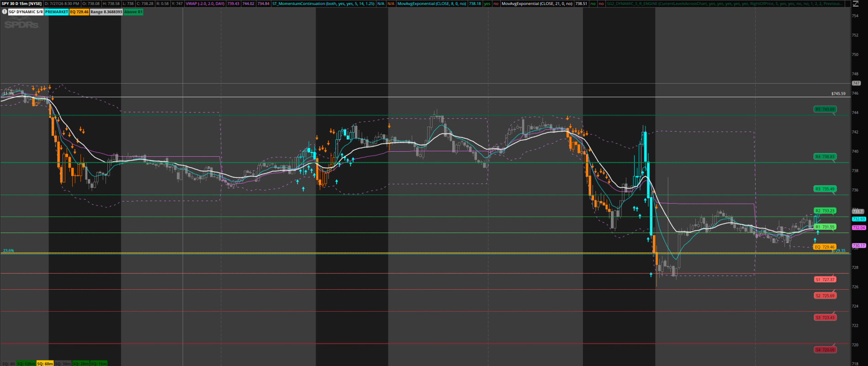
Task: Click the PREMARKET session label
Action: click(57, 12)
